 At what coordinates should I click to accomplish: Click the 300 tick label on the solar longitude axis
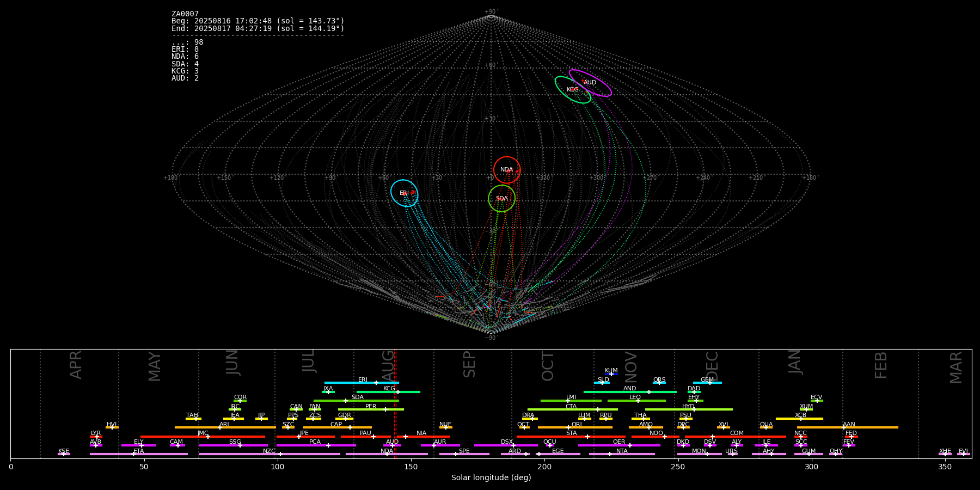[x=811, y=467]
